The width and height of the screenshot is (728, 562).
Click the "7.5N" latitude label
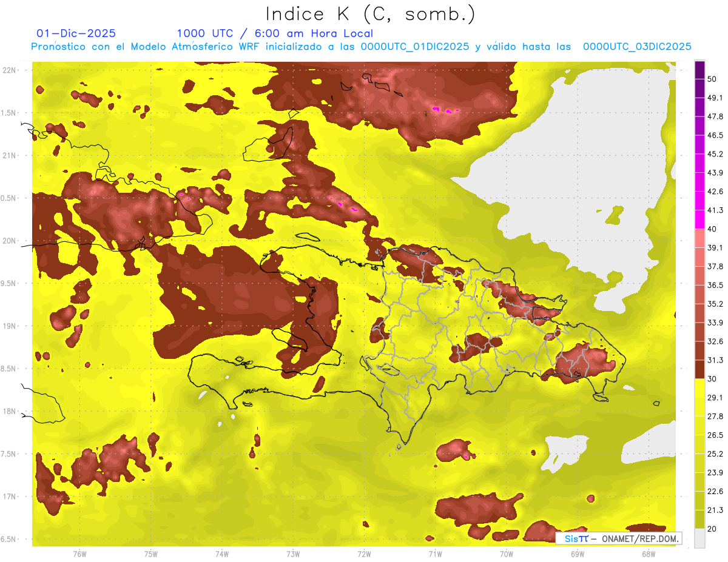coord(9,454)
